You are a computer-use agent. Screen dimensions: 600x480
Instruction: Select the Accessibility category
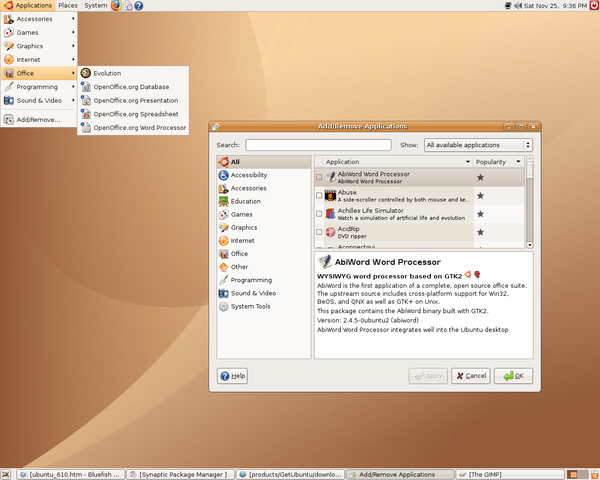click(x=264, y=175)
